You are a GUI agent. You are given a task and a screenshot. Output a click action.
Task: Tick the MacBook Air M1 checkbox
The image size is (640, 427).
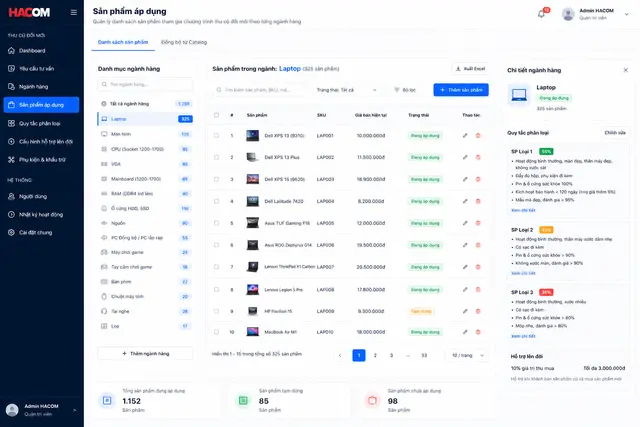(216, 332)
